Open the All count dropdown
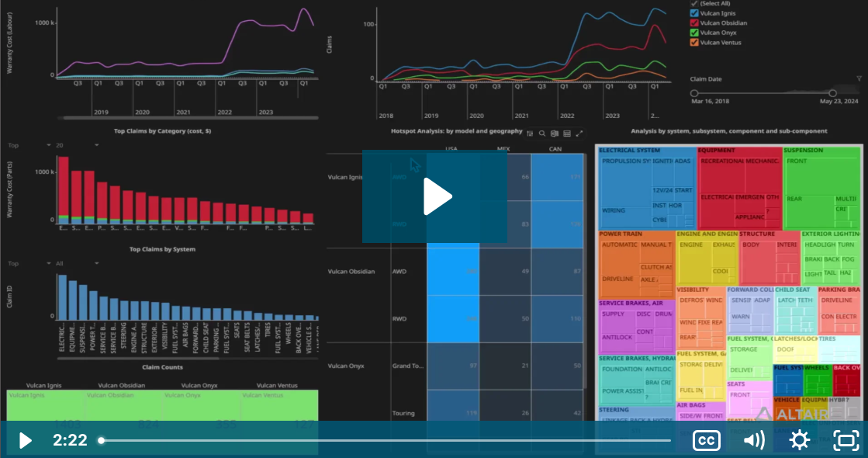 77,264
